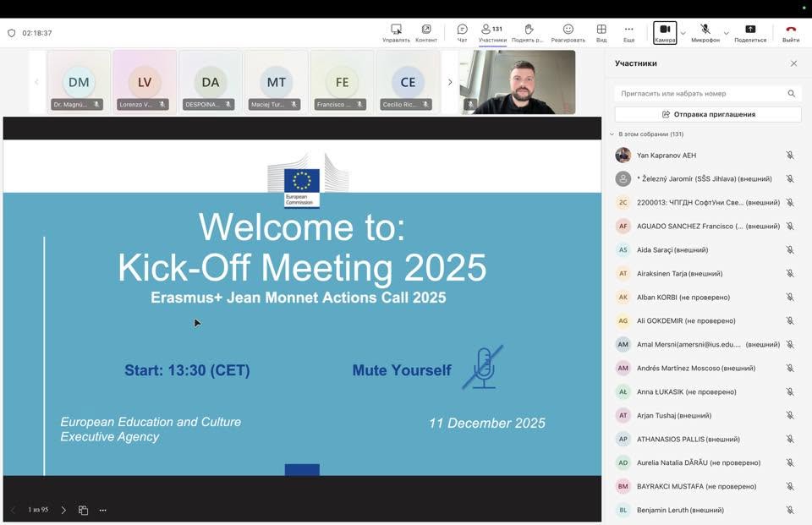
Task: Open slide more options ellipsis
Action: coord(103,510)
